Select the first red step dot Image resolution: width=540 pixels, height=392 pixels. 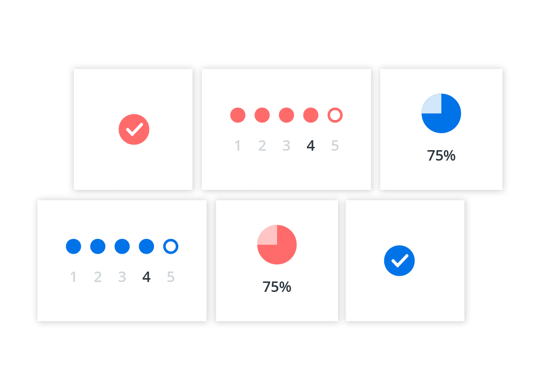(x=238, y=115)
